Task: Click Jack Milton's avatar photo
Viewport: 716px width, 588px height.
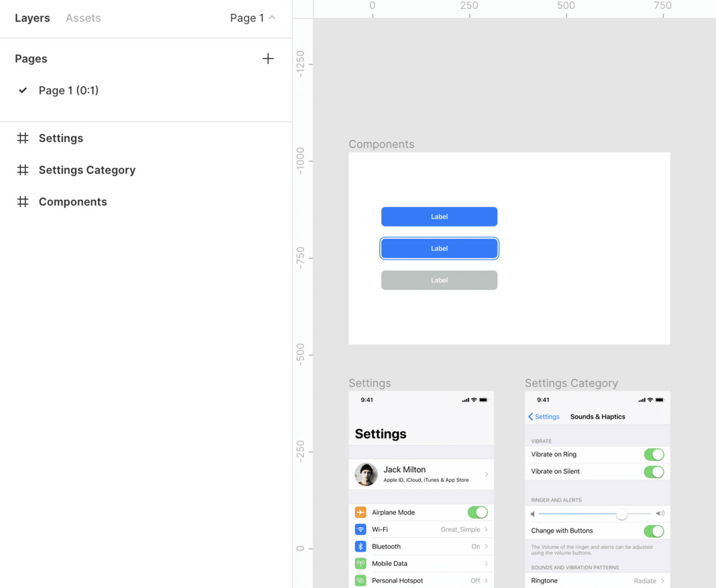Action: pos(366,474)
